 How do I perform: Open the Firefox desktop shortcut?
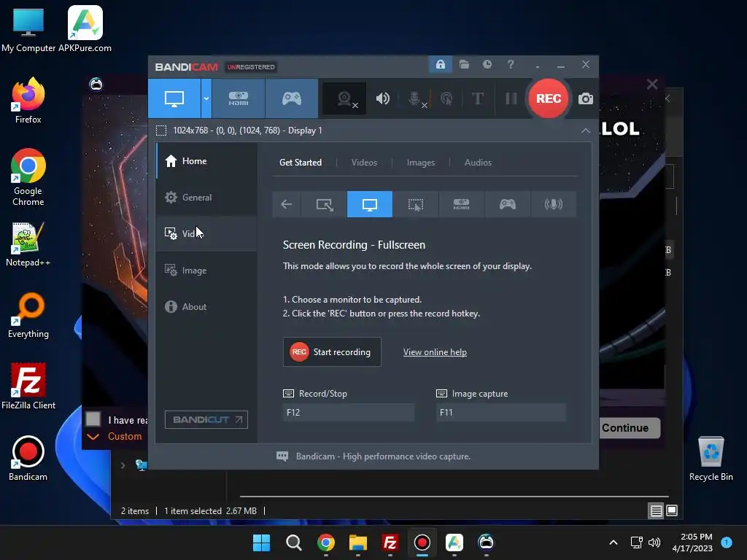[x=28, y=101]
